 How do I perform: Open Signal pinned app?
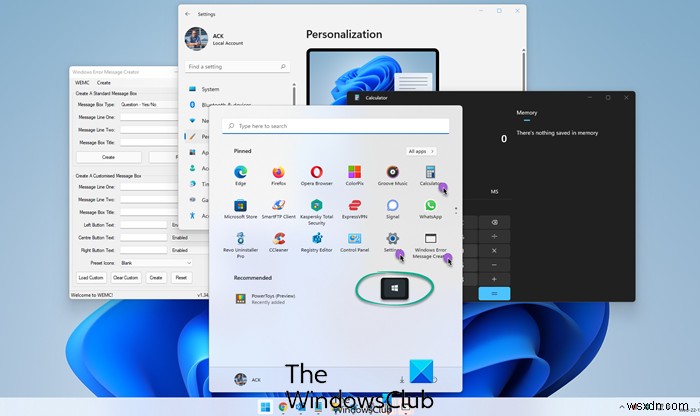point(392,208)
